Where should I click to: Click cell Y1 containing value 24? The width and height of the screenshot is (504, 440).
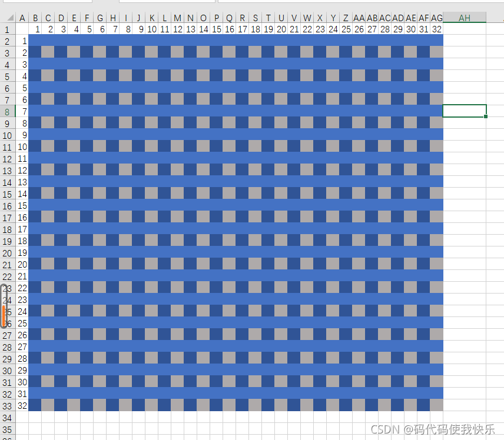pyautogui.click(x=333, y=29)
